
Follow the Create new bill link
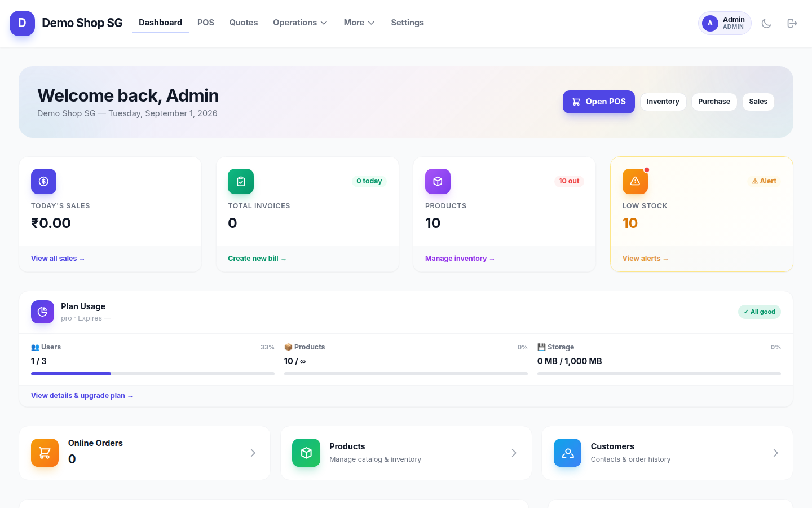coord(257,259)
